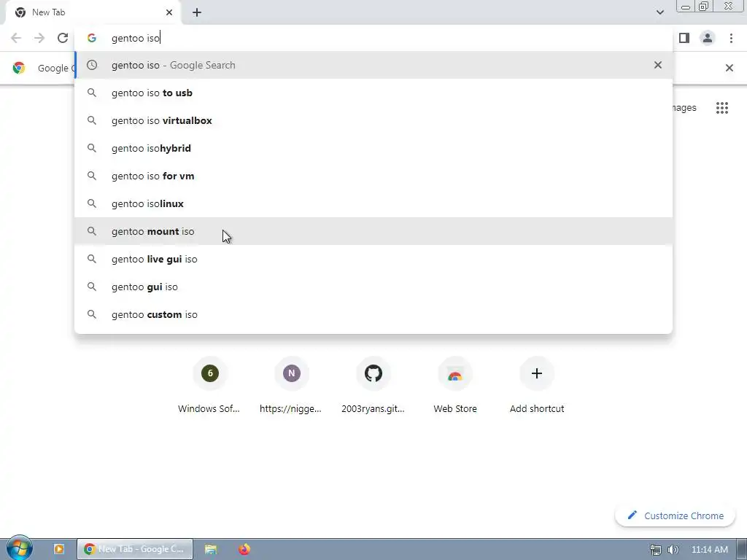
Task: Launch Windows Media Player from taskbar
Action: point(59,549)
